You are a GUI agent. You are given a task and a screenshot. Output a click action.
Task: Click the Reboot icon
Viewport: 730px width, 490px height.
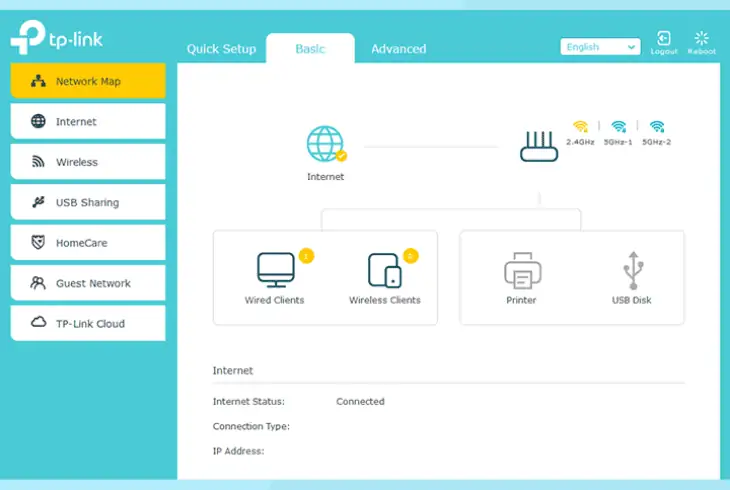[x=702, y=39]
